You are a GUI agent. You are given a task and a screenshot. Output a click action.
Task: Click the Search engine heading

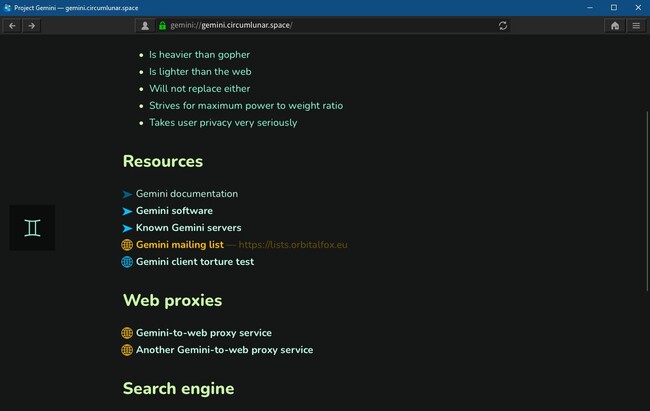coord(179,389)
